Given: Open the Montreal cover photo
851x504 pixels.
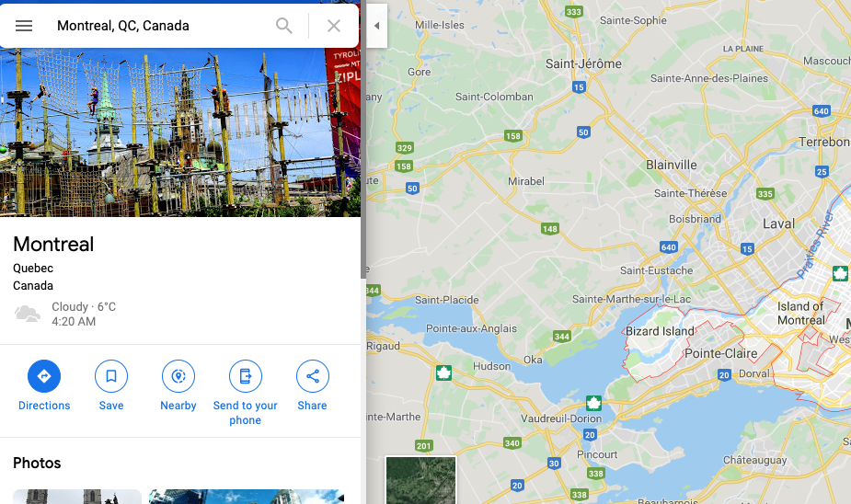Looking at the screenshot, I should [180, 132].
